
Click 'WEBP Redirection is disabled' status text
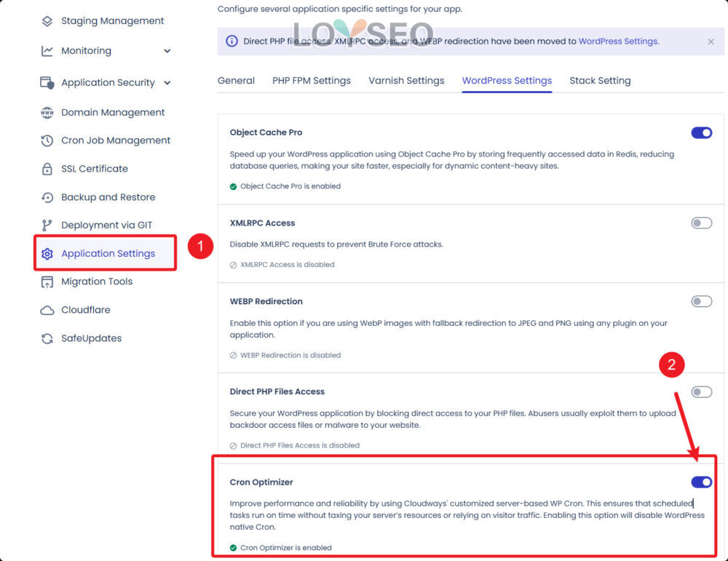click(x=290, y=355)
